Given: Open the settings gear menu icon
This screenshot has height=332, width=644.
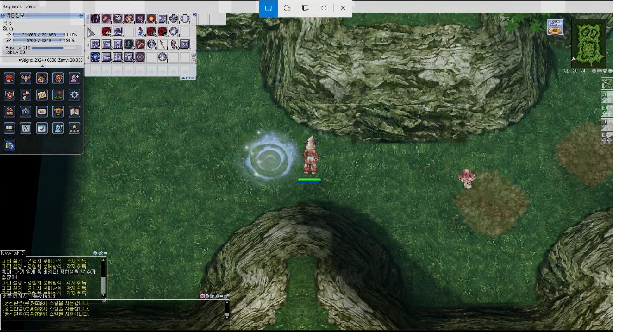Looking at the screenshot, I should pos(75,95).
